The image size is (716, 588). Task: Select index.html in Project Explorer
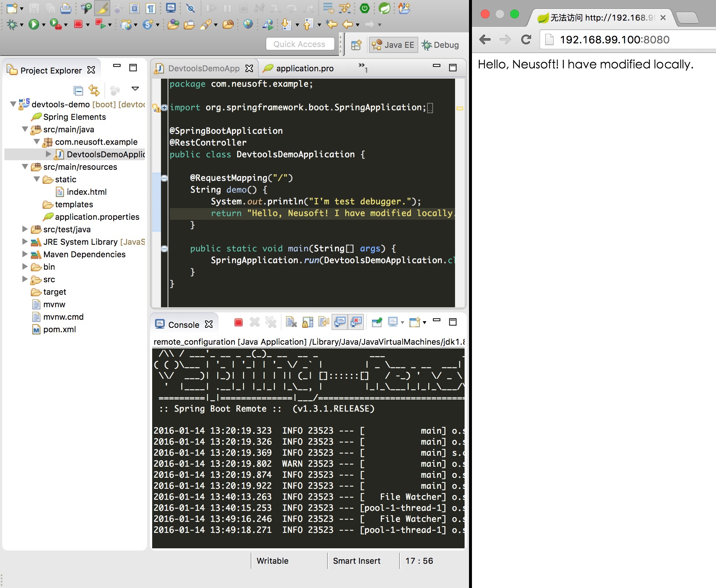[x=87, y=192]
